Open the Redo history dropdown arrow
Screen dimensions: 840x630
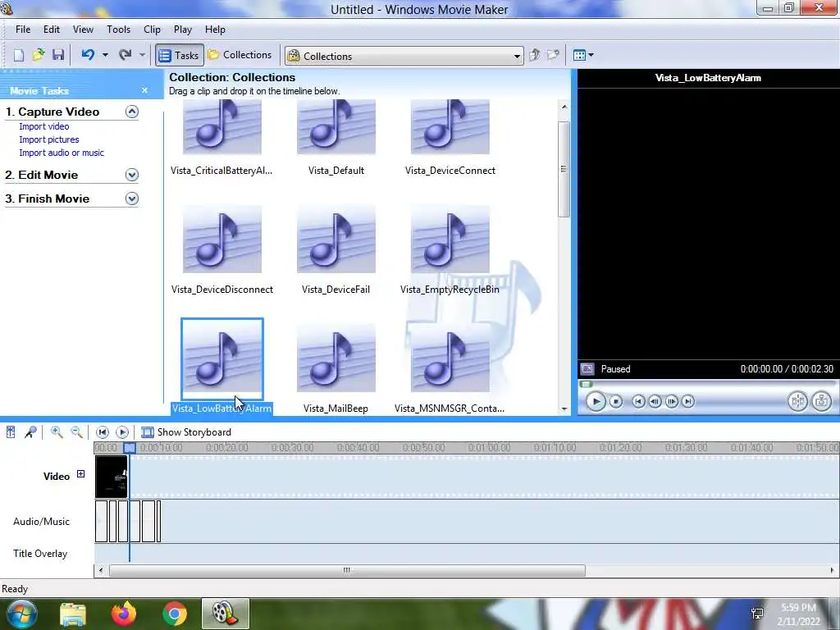[x=142, y=55]
